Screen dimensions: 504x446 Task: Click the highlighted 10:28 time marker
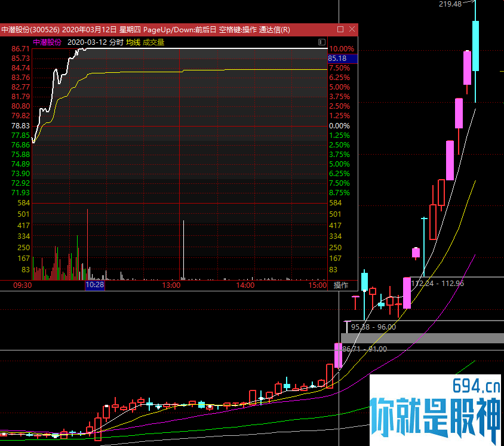coord(95,285)
